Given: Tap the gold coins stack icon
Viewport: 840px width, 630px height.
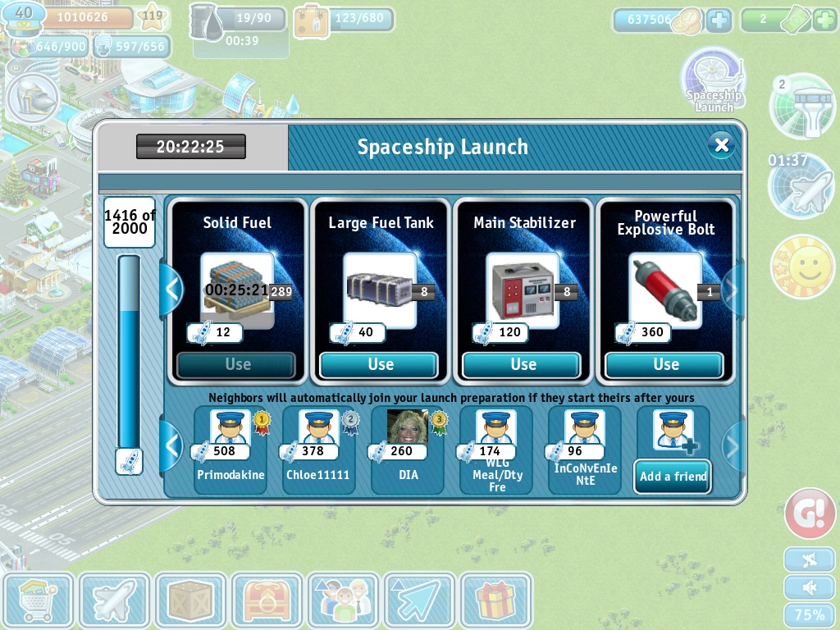Looking at the screenshot, I should 687,22.
